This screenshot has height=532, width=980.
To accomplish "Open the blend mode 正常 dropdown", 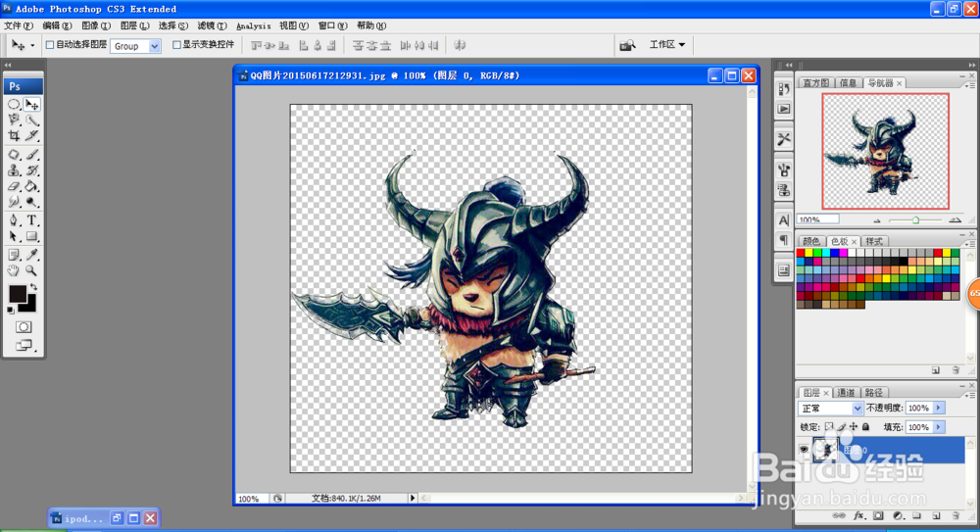I will coord(831,409).
